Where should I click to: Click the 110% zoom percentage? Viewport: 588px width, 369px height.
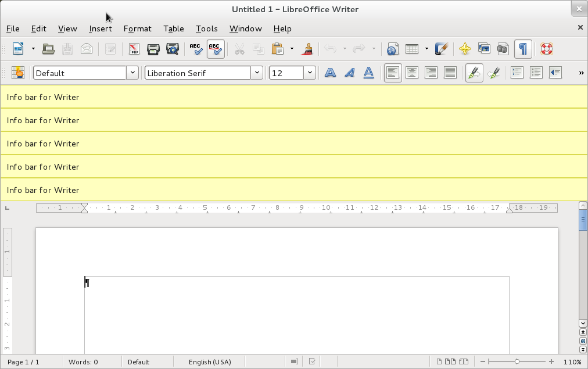pos(572,362)
